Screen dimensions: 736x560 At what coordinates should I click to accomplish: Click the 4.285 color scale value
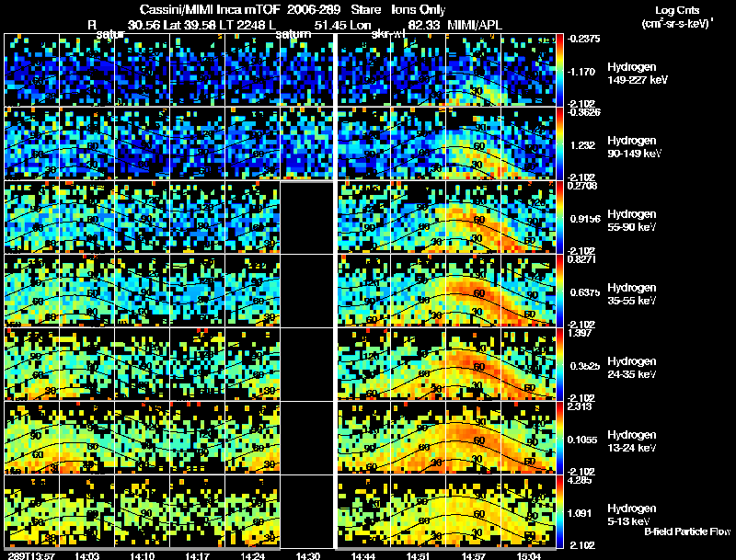(x=580, y=480)
